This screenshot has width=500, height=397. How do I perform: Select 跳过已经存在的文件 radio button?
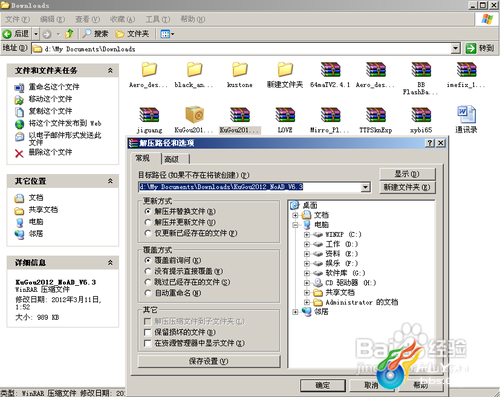pos(148,282)
